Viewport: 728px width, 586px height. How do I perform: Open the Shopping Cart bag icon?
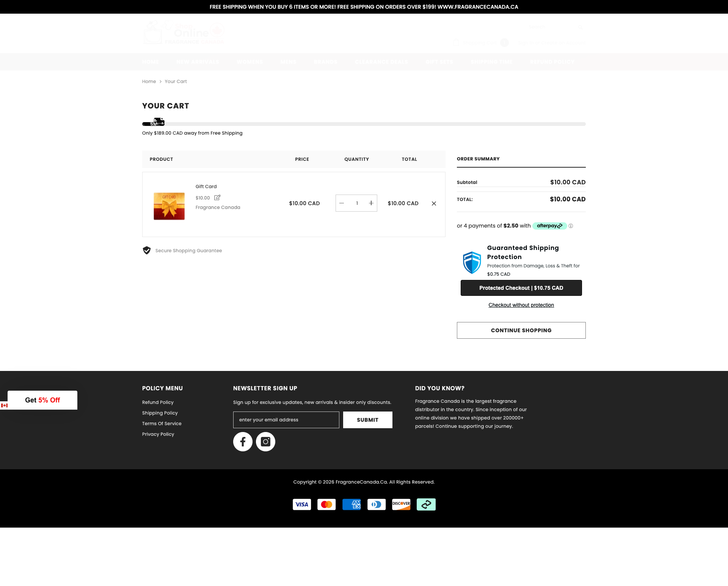coord(456,43)
